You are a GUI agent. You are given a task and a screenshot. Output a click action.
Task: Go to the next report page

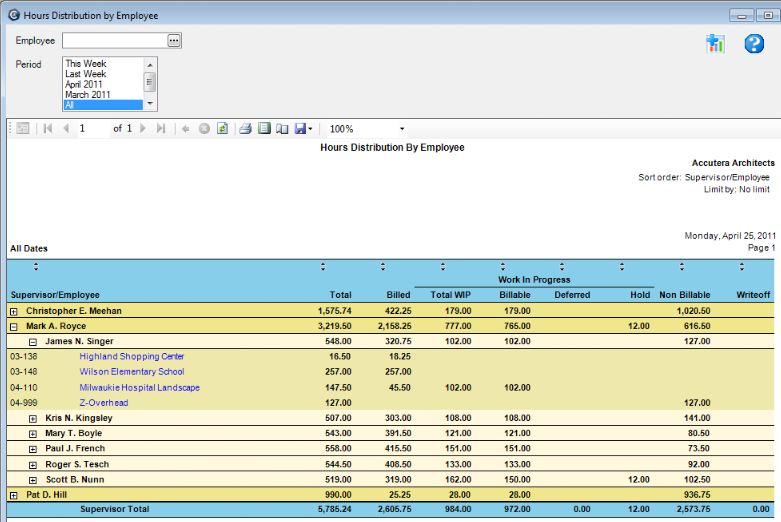pyautogui.click(x=143, y=129)
